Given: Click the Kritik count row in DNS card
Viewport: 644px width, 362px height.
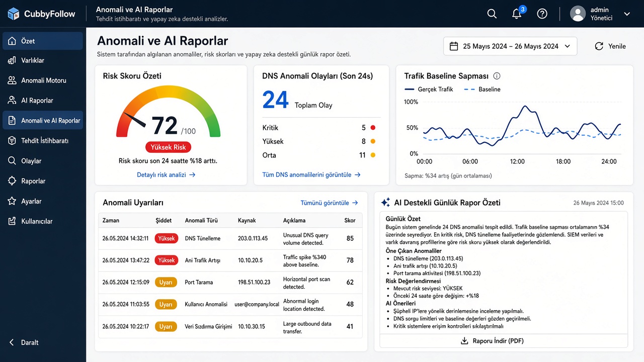Looking at the screenshot, I should click(319, 128).
